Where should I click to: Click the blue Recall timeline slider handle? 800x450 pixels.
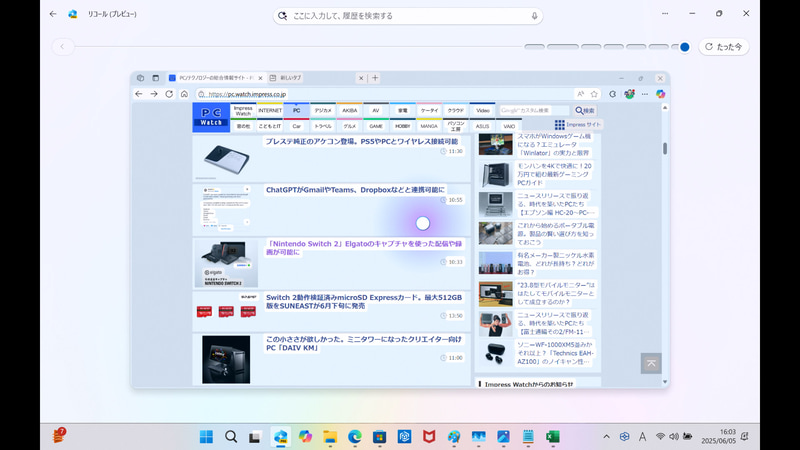pos(685,47)
